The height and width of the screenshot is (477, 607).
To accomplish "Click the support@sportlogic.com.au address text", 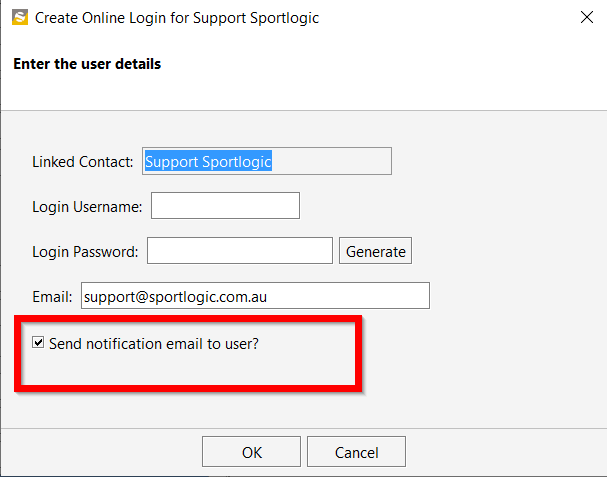I will [175, 297].
